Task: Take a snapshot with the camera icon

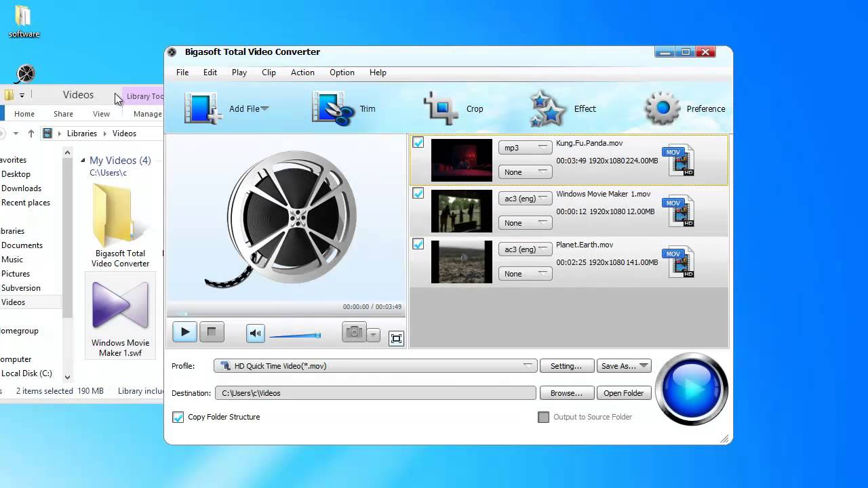Action: tap(353, 332)
